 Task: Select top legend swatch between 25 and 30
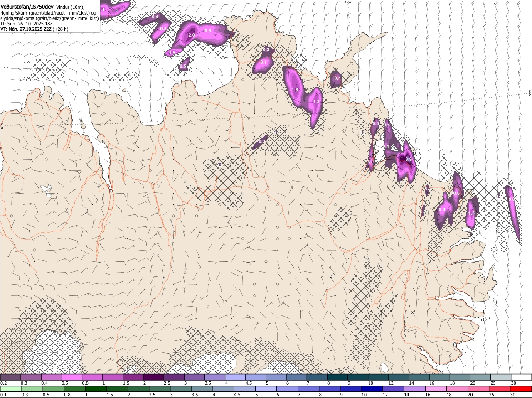501,377
